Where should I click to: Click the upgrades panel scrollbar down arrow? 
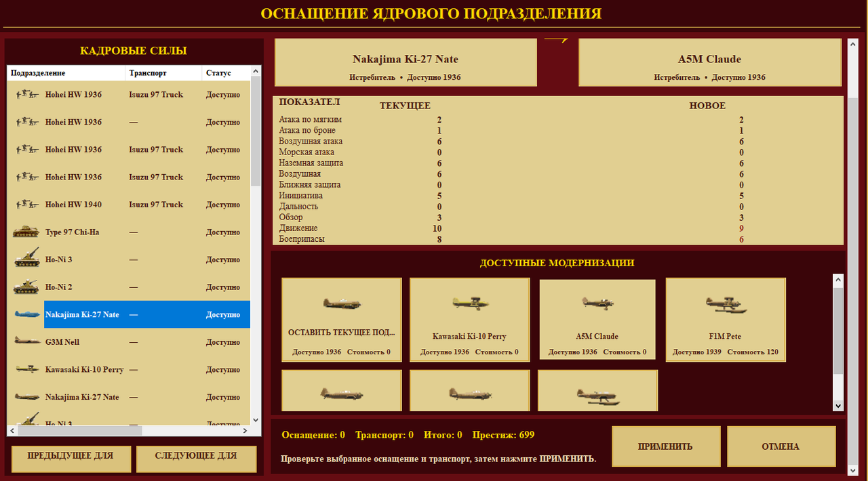click(x=838, y=406)
